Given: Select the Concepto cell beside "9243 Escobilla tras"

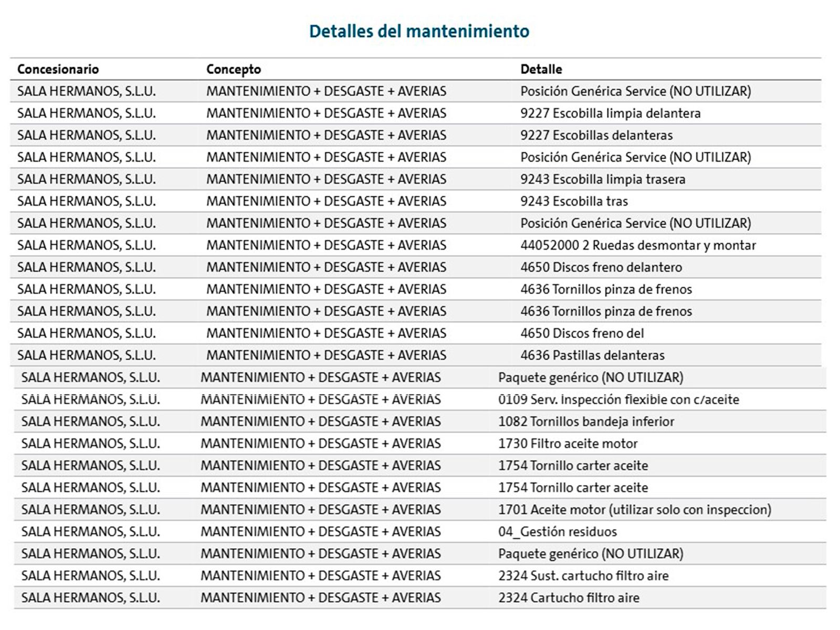Looking at the screenshot, I should point(326,202).
